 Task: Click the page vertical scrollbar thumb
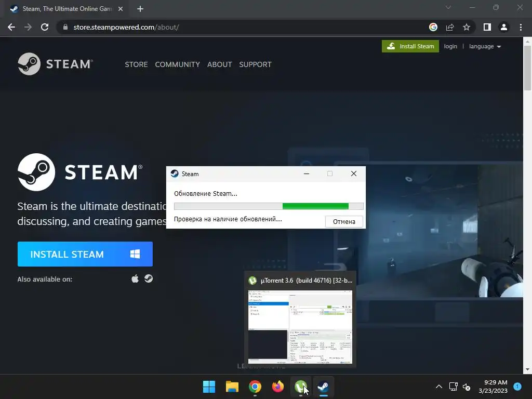pyautogui.click(x=527, y=68)
